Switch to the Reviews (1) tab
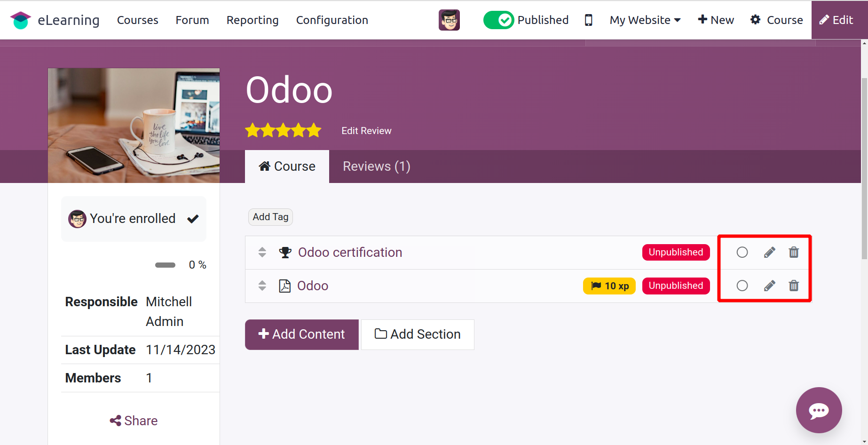This screenshot has width=868, height=445. [376, 167]
